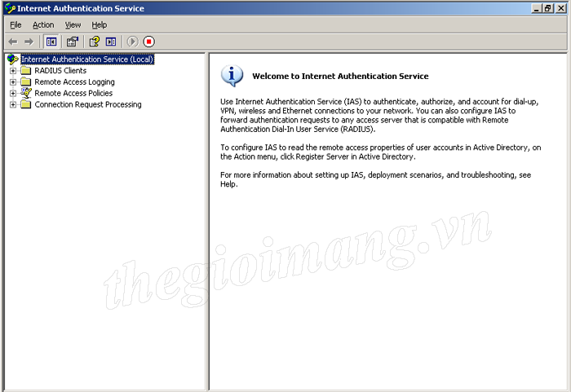The height and width of the screenshot is (392, 571).
Task: Click the Internet Authentication Service title bar text
Action: (81, 8)
